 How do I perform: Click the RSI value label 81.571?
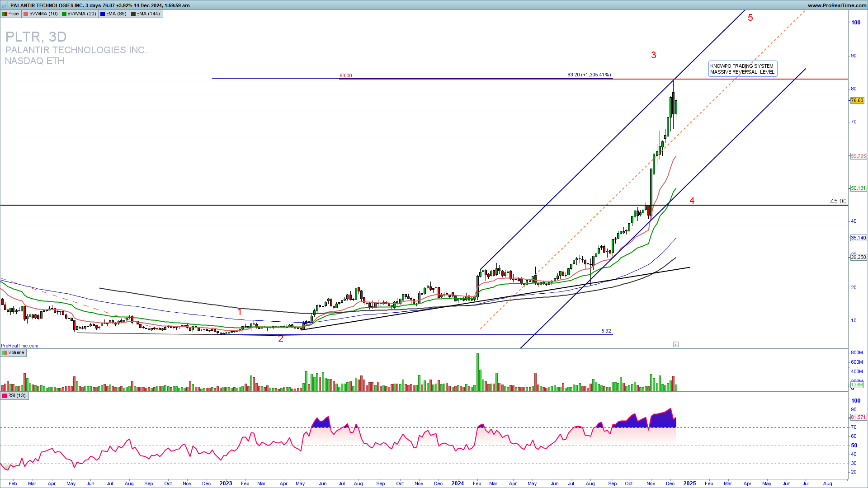pyautogui.click(x=859, y=418)
